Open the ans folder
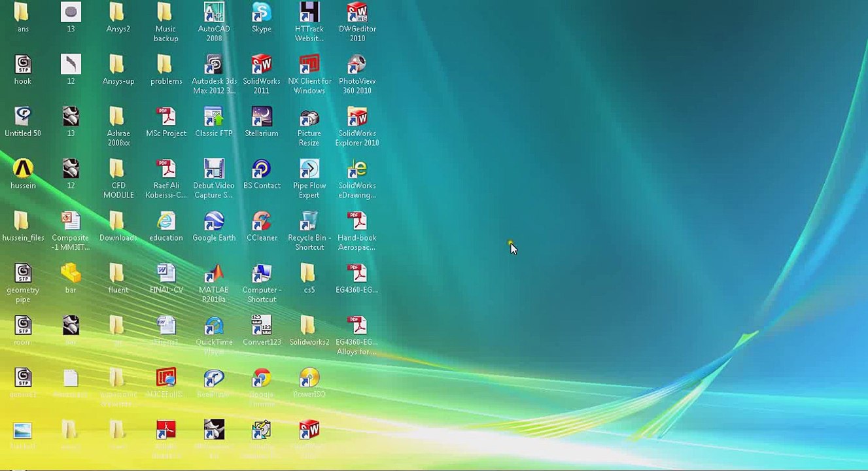Viewport: 868px width, 471px height. (23, 13)
